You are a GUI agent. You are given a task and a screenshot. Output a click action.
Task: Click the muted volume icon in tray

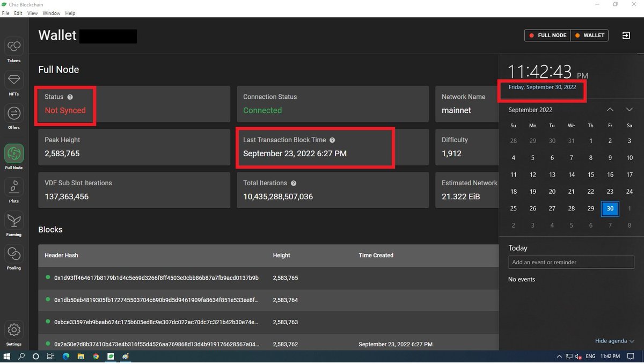(x=578, y=356)
